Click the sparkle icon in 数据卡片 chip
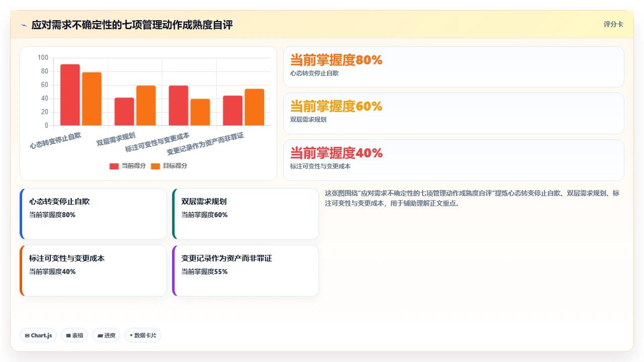Screen dimensions: 644x362 [131, 335]
